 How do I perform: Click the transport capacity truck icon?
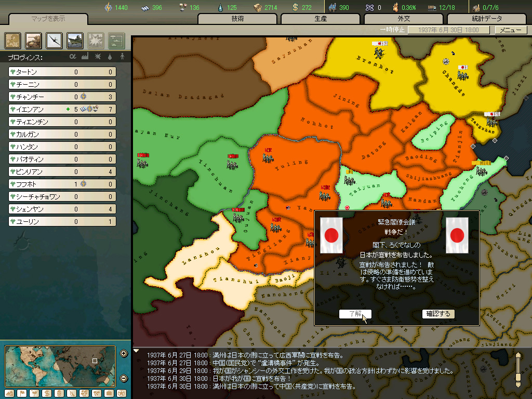tap(432, 7)
